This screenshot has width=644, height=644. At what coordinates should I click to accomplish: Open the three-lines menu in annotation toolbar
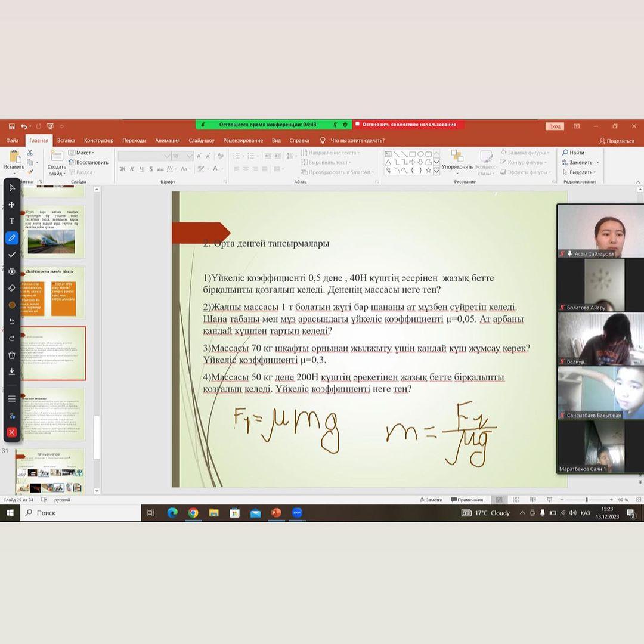(x=12, y=398)
